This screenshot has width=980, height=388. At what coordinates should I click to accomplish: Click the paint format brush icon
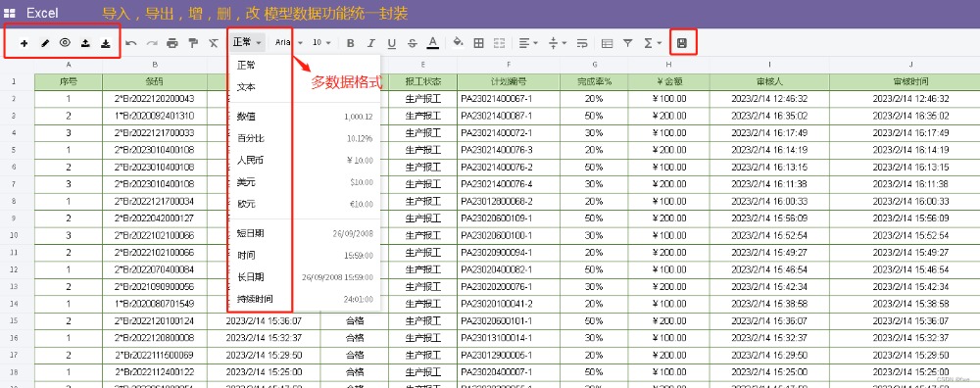(193, 43)
